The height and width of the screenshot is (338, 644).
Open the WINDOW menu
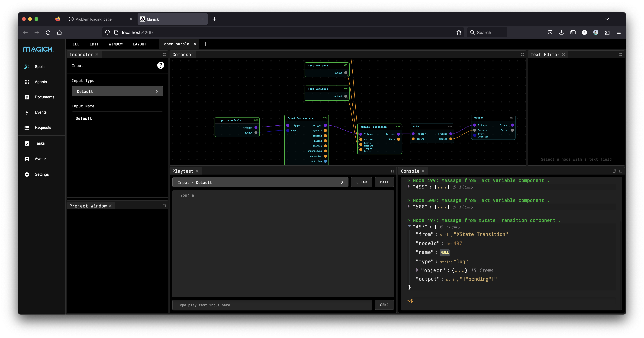click(x=116, y=44)
